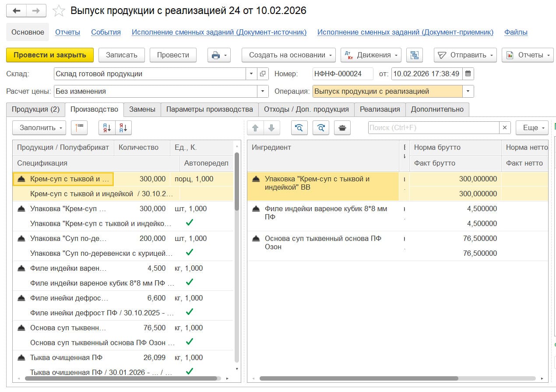Click the document structure icon after Движения

[414, 55]
